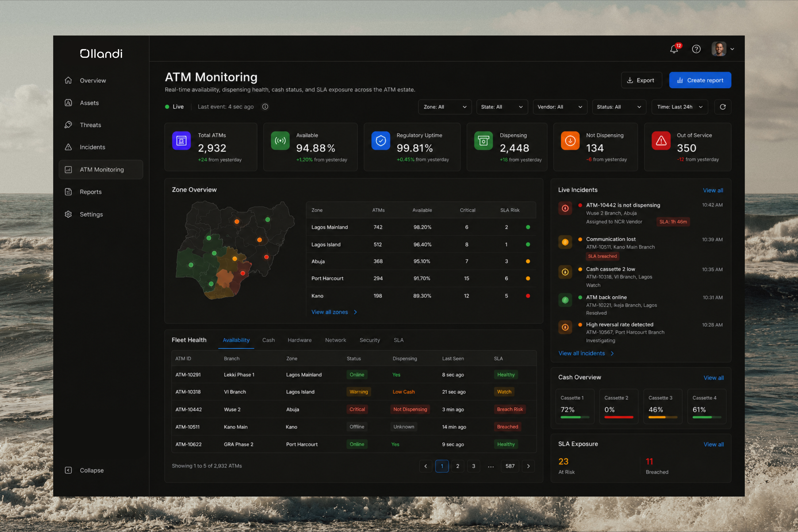Open the State: All dropdown
This screenshot has height=532, width=798.
(x=502, y=107)
